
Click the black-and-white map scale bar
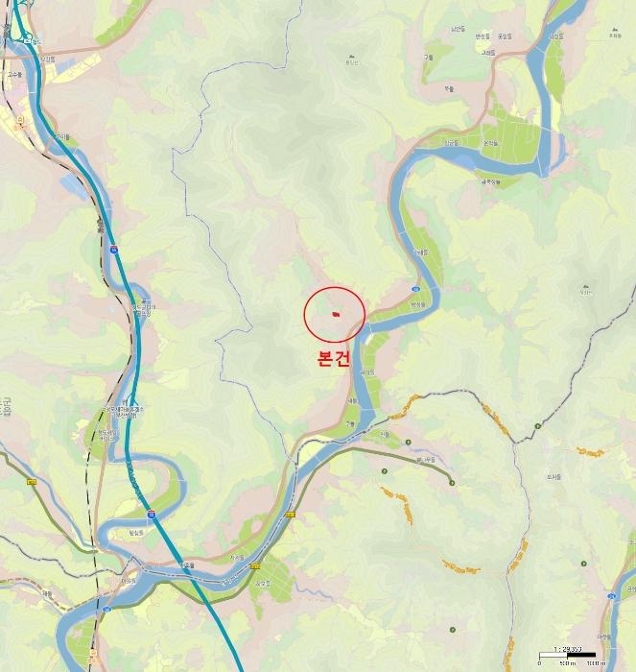(567, 655)
